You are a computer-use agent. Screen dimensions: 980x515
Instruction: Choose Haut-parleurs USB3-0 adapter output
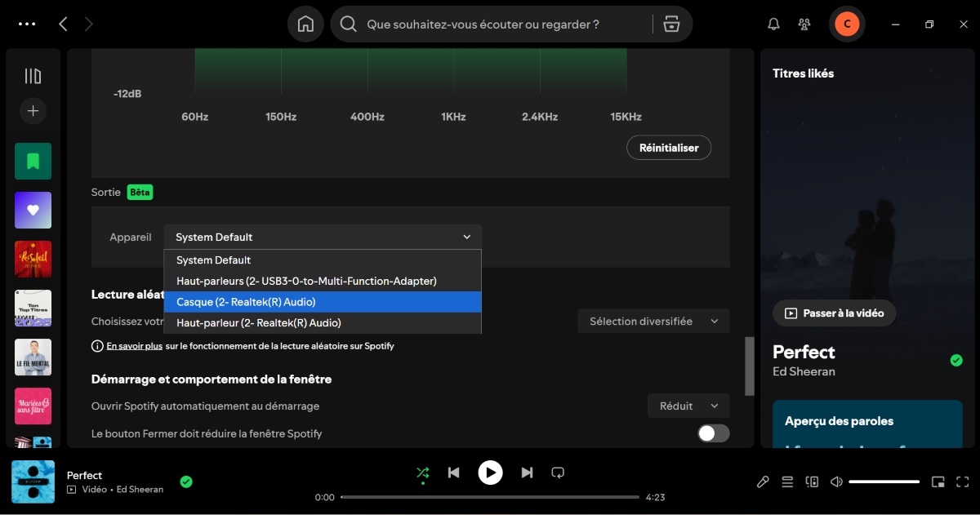coord(306,281)
